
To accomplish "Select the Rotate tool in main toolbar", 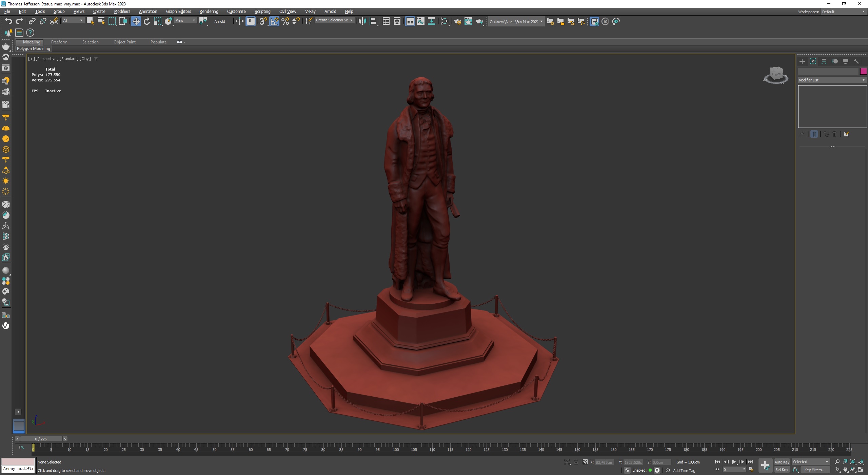I will click(x=146, y=21).
